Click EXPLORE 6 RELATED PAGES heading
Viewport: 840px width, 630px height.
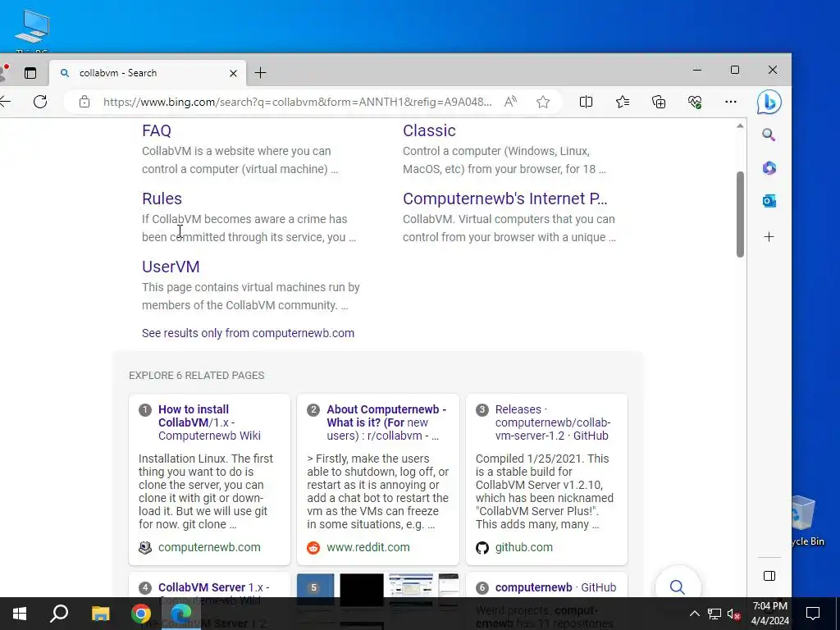click(197, 376)
